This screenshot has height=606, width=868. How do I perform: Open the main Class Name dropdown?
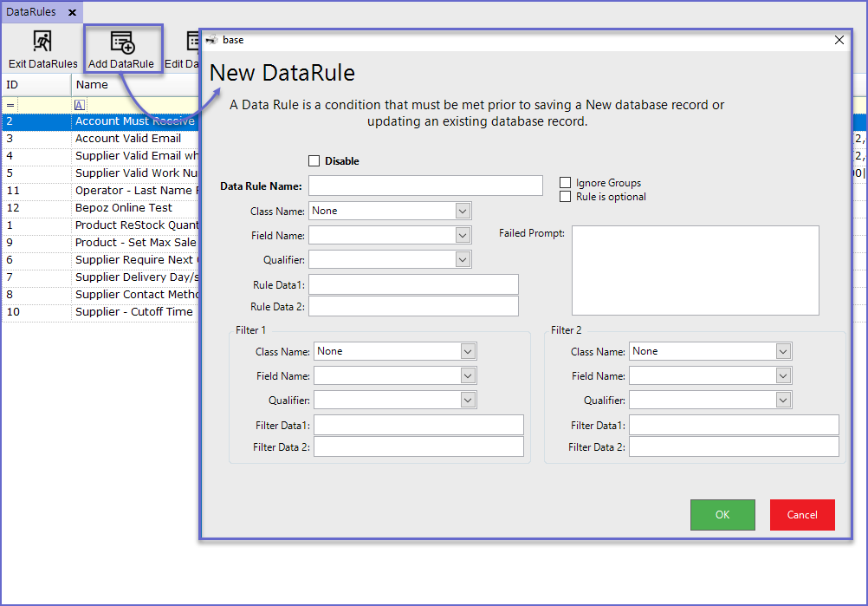coord(463,211)
